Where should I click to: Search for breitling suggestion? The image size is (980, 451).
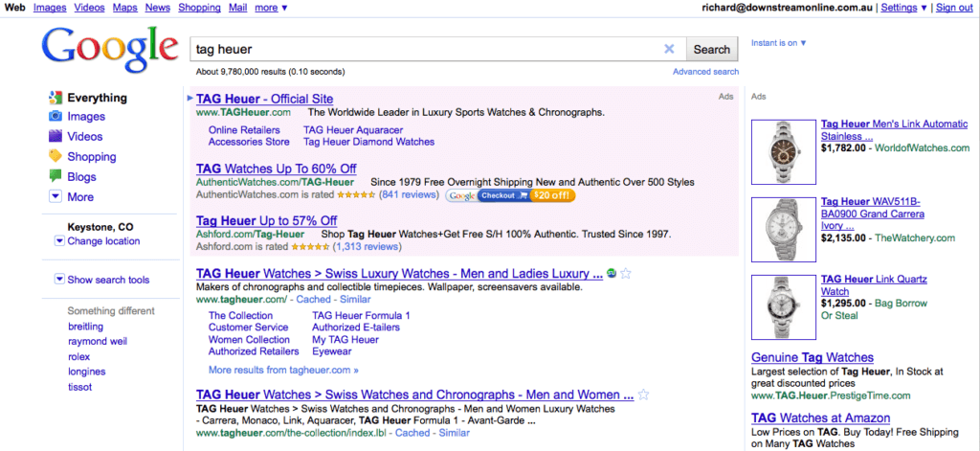click(x=85, y=327)
